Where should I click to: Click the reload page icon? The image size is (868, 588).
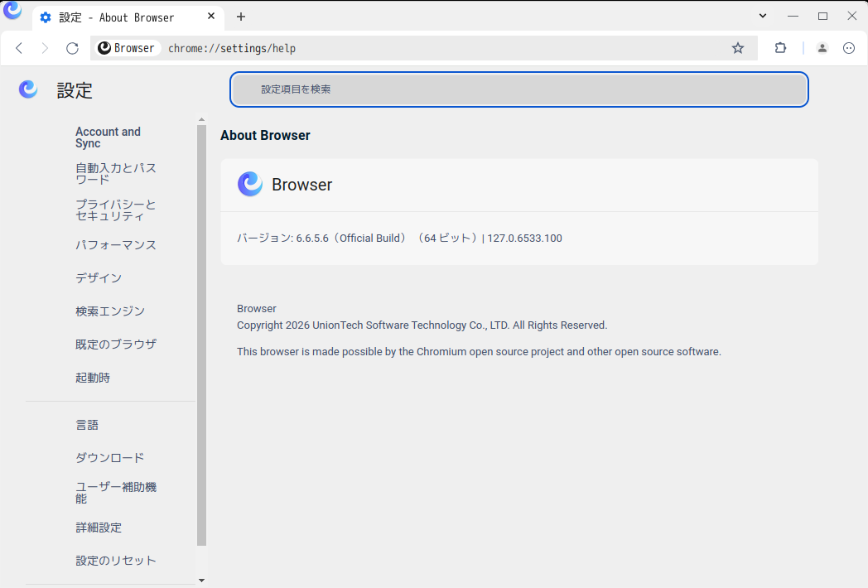[72, 48]
